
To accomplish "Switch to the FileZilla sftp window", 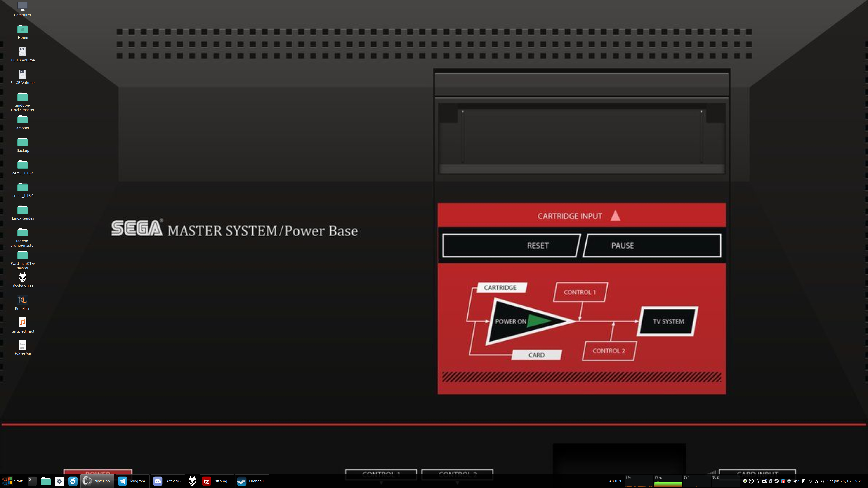I will 217,481.
